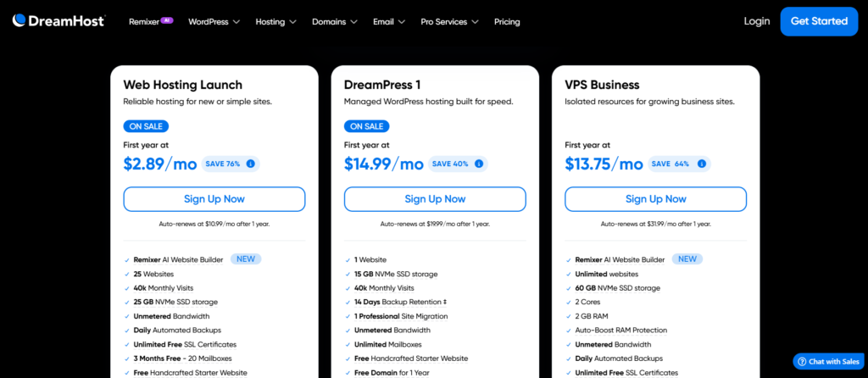This screenshot has width=868, height=378.
Task: Click '25 GB NVMe SSD storage' feature
Action: click(175, 303)
